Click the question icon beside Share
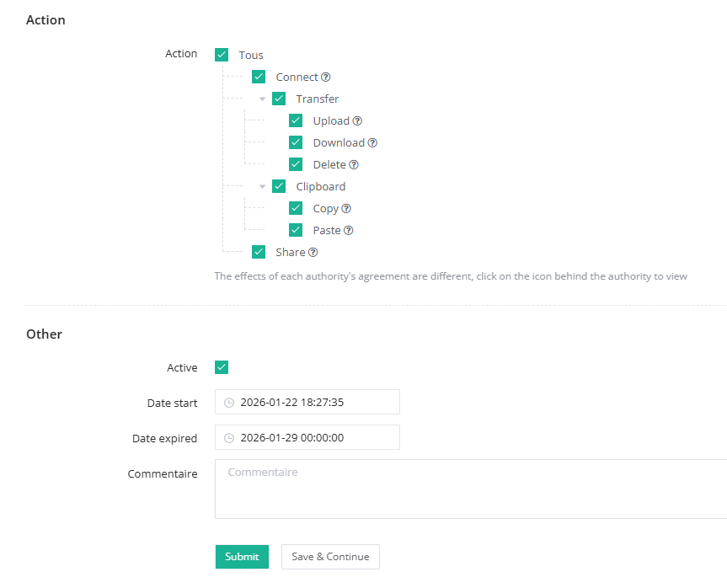The width and height of the screenshot is (727, 588). point(313,253)
